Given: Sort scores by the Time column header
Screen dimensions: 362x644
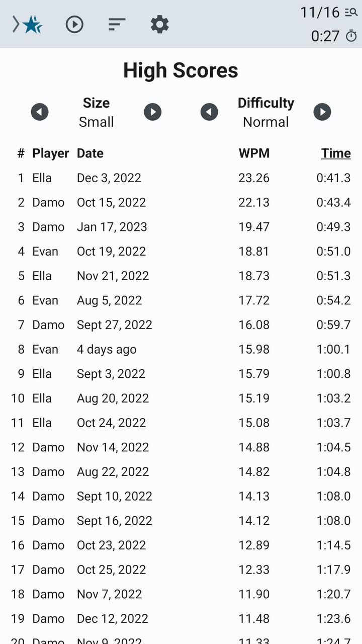Looking at the screenshot, I should pyautogui.click(x=336, y=153).
